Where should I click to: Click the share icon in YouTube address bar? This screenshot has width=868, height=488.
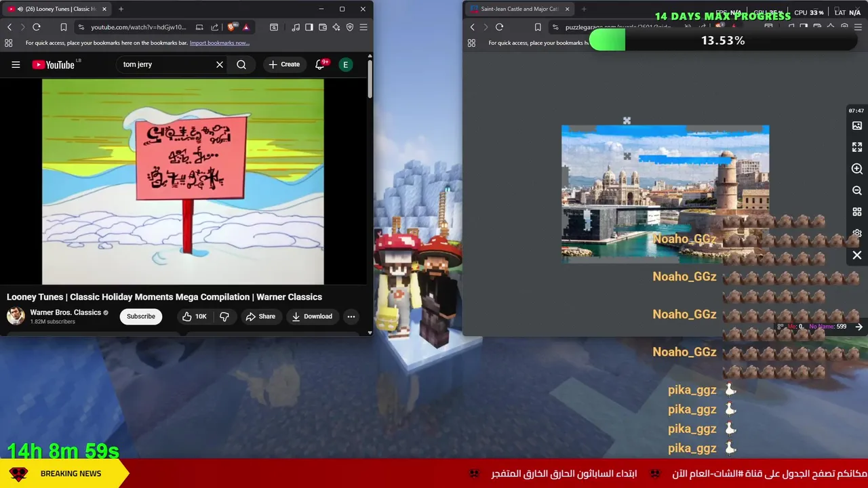coord(214,27)
